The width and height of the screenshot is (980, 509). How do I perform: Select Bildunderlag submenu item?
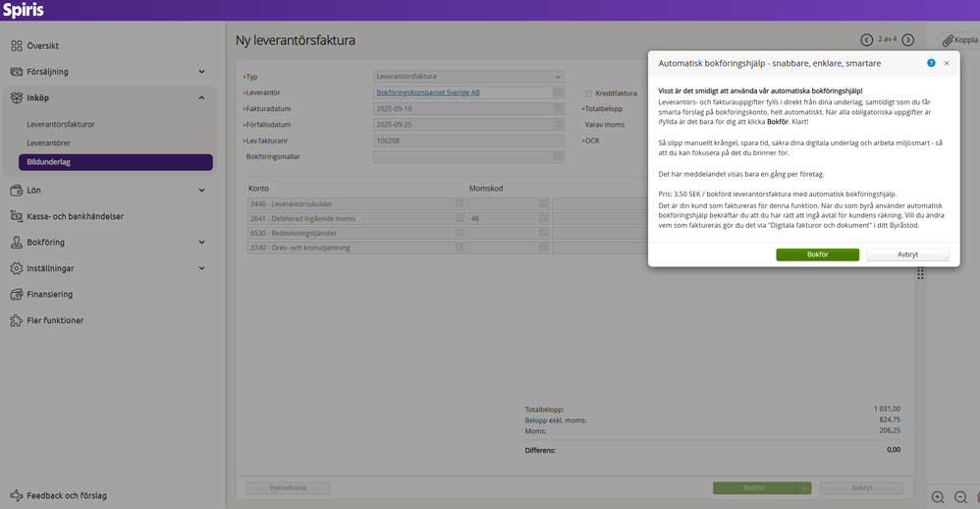(x=116, y=162)
